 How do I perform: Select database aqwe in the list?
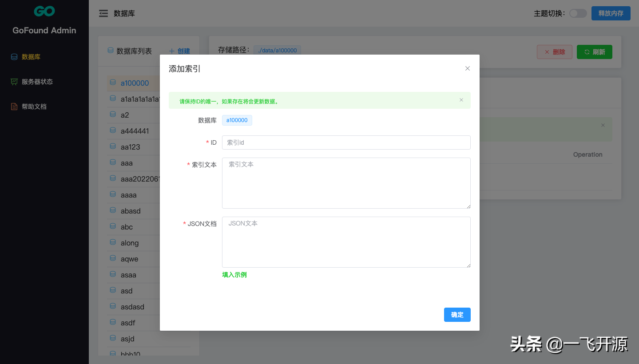[133, 259]
